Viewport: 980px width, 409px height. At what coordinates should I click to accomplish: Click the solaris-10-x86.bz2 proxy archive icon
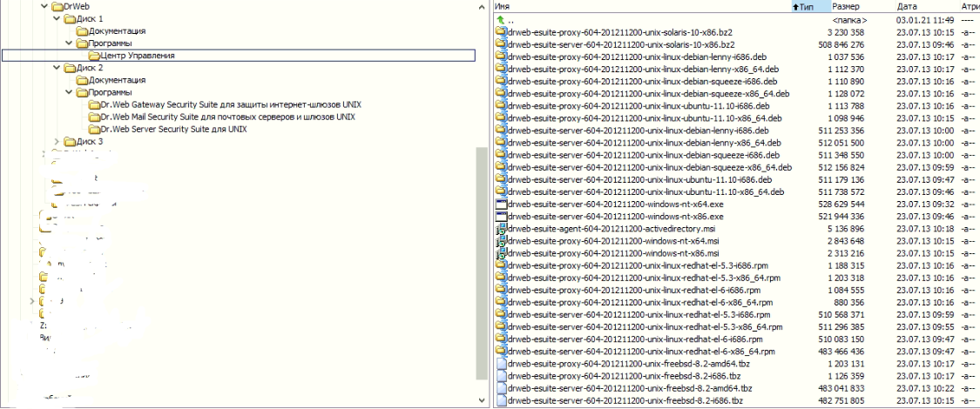tap(501, 32)
